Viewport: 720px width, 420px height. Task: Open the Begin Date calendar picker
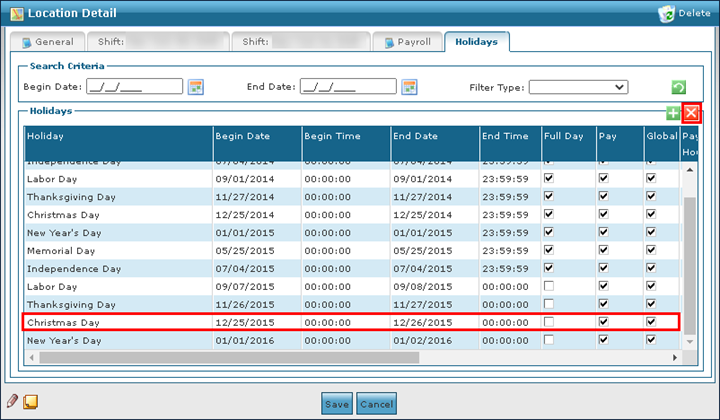click(196, 87)
